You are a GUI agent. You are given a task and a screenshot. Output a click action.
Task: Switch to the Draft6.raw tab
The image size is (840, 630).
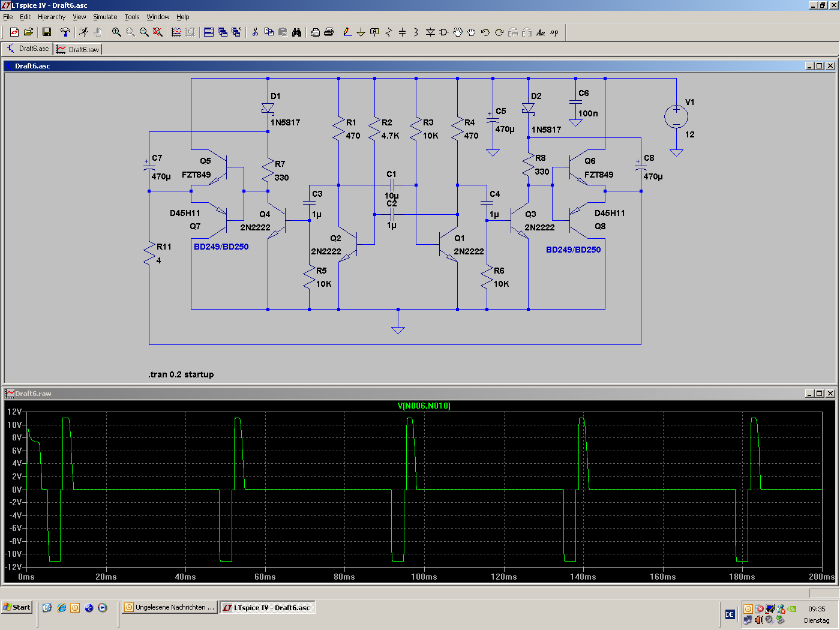78,49
